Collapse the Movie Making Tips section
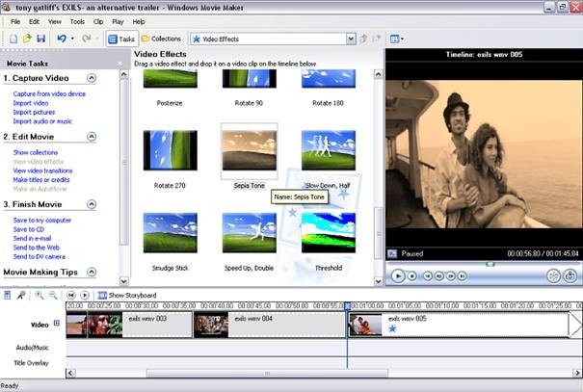This screenshot has height=392, width=583. coord(92,272)
